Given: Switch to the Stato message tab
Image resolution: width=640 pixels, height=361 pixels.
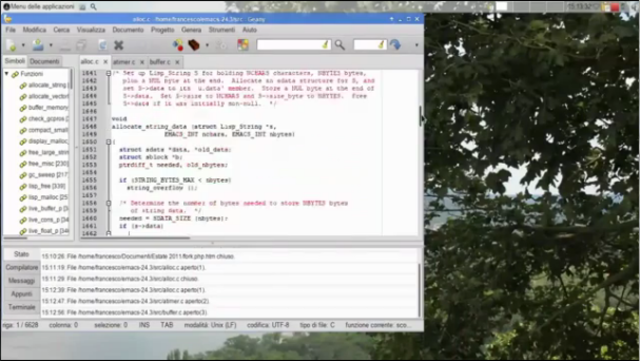Looking at the screenshot, I should click(21, 254).
